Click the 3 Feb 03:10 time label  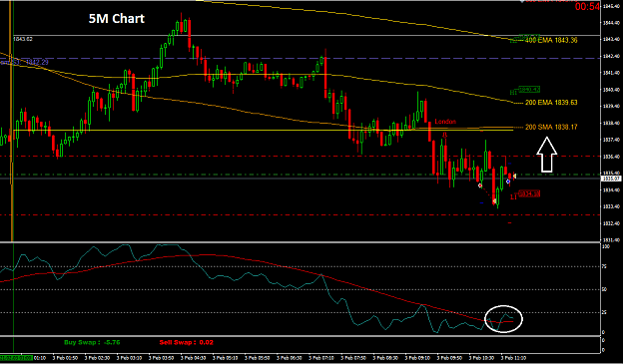click(130, 358)
